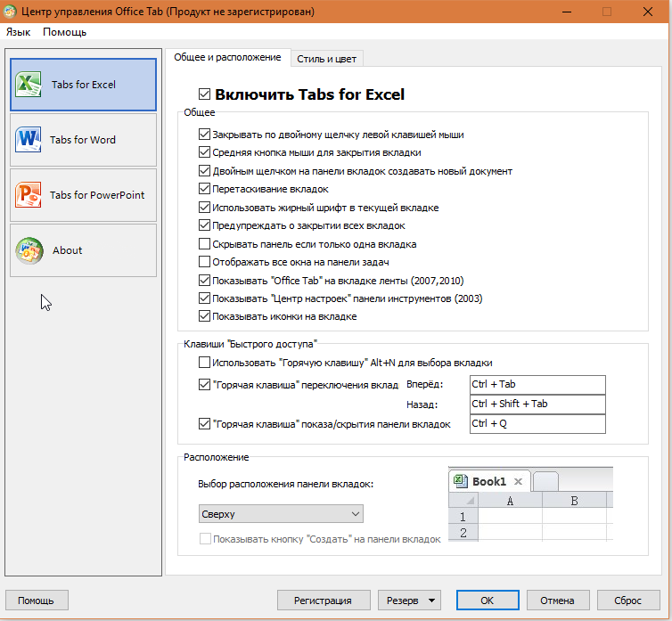Open the Сверху tab position dropdown
Screen dimensions: 672x621
pyautogui.click(x=281, y=513)
